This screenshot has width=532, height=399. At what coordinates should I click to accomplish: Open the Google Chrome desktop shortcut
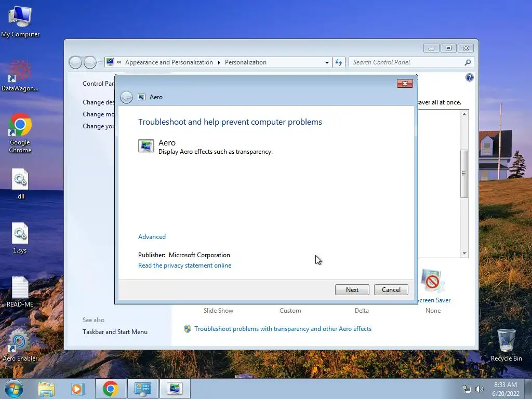[20, 133]
